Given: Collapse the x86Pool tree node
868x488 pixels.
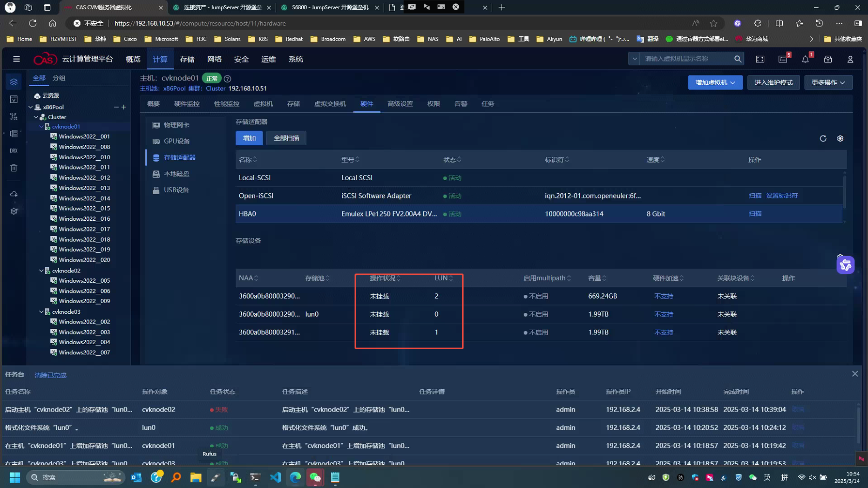Looking at the screenshot, I should point(31,107).
